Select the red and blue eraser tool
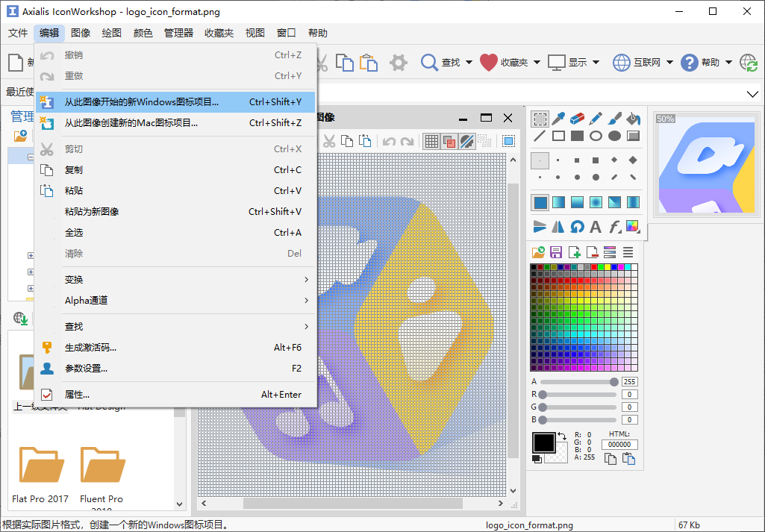Viewport: 765px width, 532px height. click(x=577, y=118)
